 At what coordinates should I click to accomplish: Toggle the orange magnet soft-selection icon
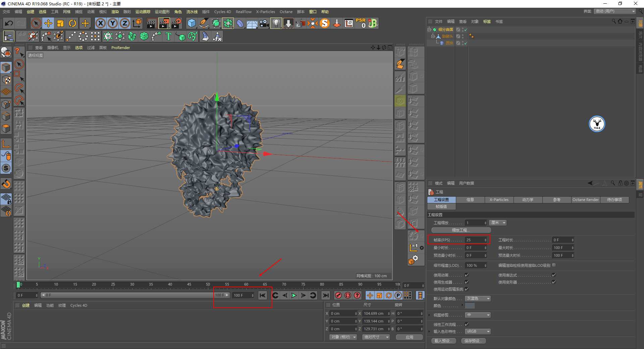pyautogui.click(x=6, y=184)
